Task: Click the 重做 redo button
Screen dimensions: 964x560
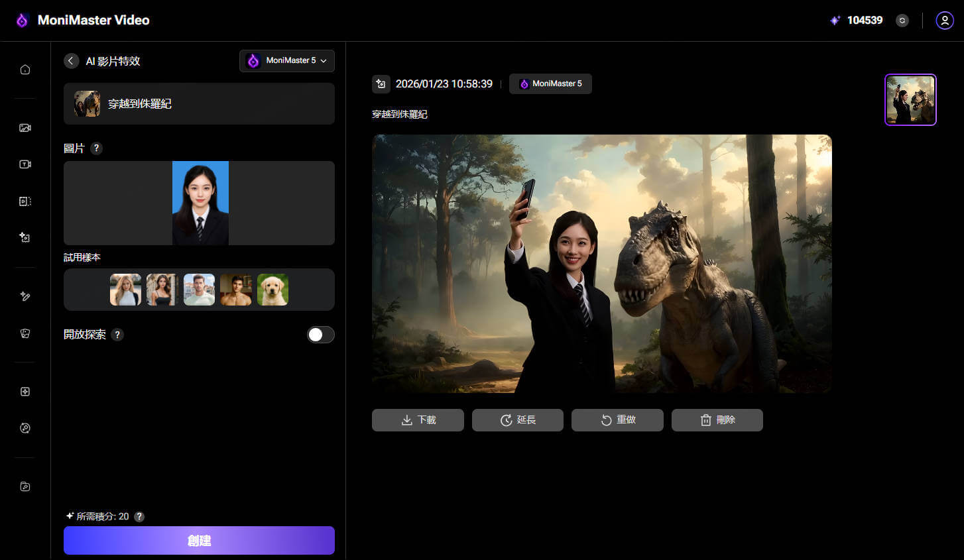Action: click(x=617, y=420)
